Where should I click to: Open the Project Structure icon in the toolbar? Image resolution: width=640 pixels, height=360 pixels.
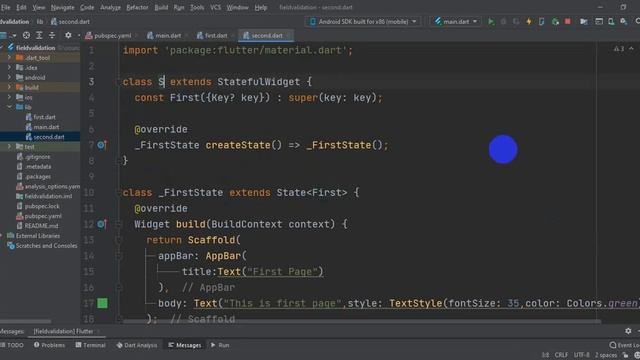click(584, 22)
